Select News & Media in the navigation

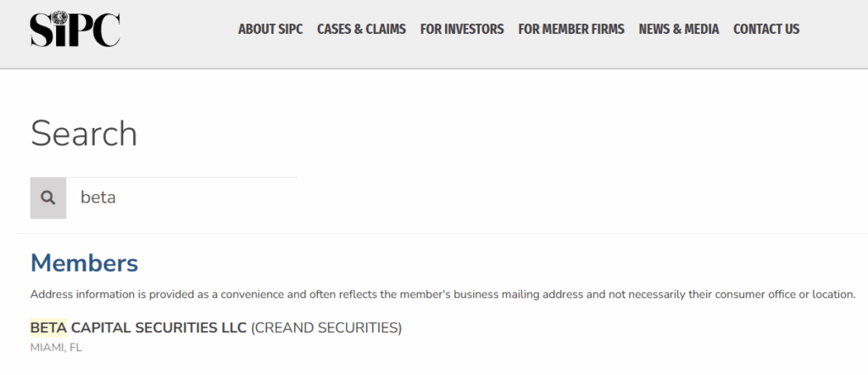(679, 29)
